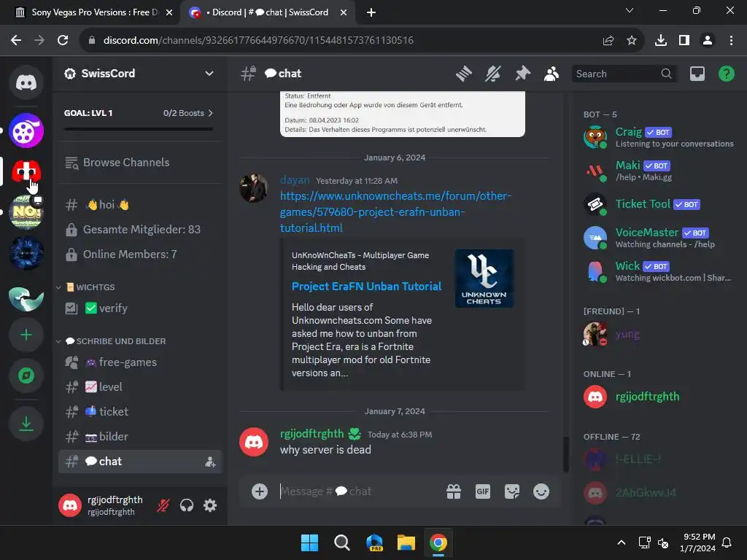
Task: Open the purple film reel server
Action: click(x=26, y=131)
